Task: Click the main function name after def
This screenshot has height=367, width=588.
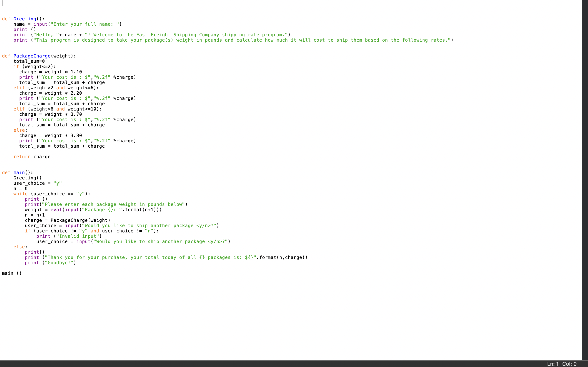Action: 19,172
